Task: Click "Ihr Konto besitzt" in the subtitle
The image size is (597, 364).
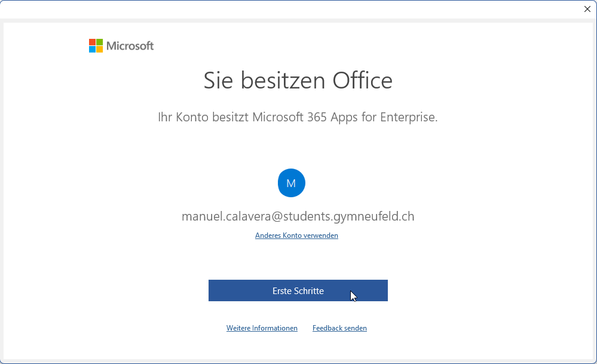Action: (x=203, y=117)
